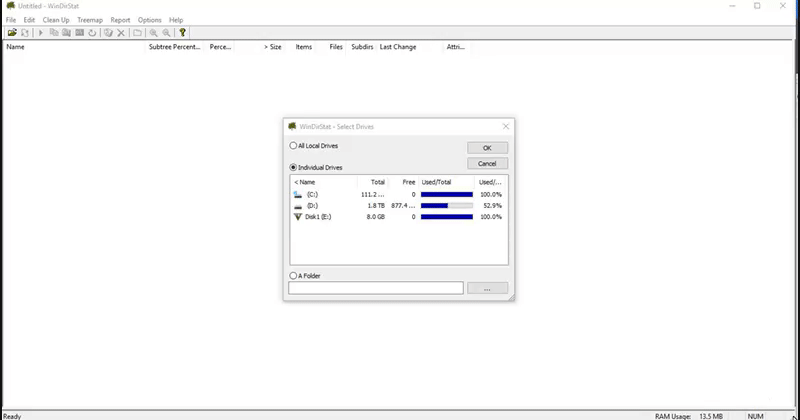The height and width of the screenshot is (420, 800).
Task: Open the Clean Up menu
Action: tap(56, 20)
